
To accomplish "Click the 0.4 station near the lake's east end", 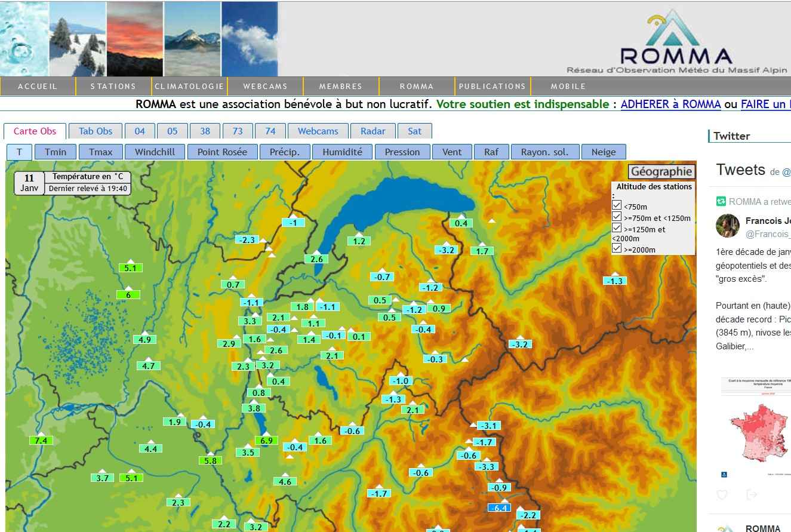I will pyautogui.click(x=461, y=223).
